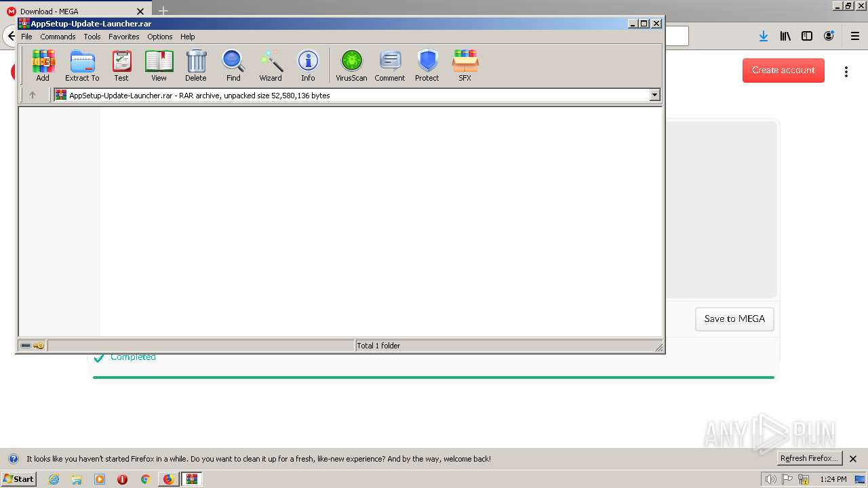Open the Favorites menu
The width and height of the screenshot is (868, 488).
click(x=124, y=37)
